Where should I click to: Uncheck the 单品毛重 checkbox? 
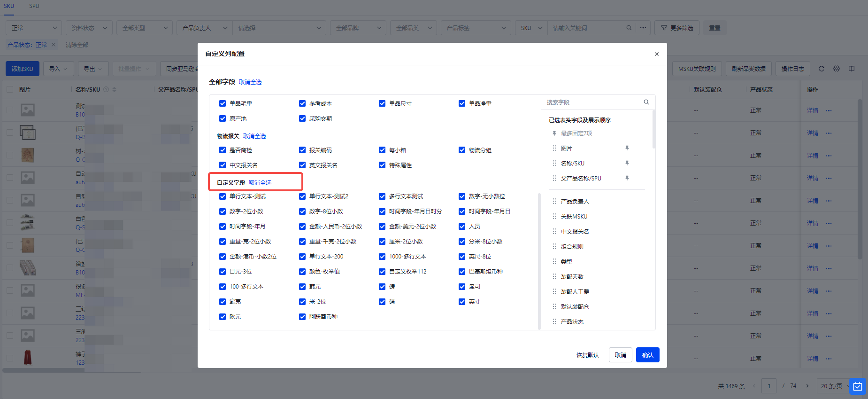tap(223, 103)
